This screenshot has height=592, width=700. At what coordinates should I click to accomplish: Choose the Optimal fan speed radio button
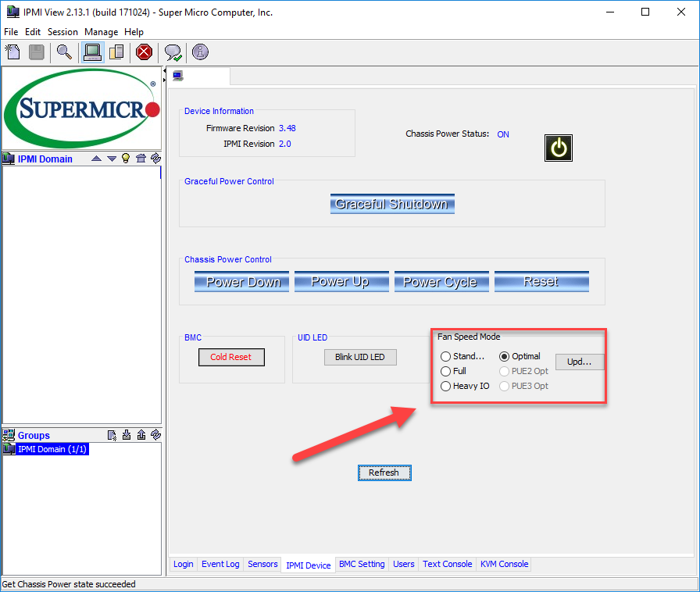coord(504,356)
